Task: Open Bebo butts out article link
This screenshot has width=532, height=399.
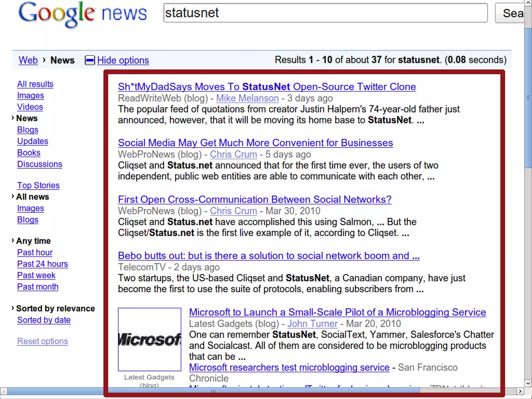Action: (x=269, y=256)
